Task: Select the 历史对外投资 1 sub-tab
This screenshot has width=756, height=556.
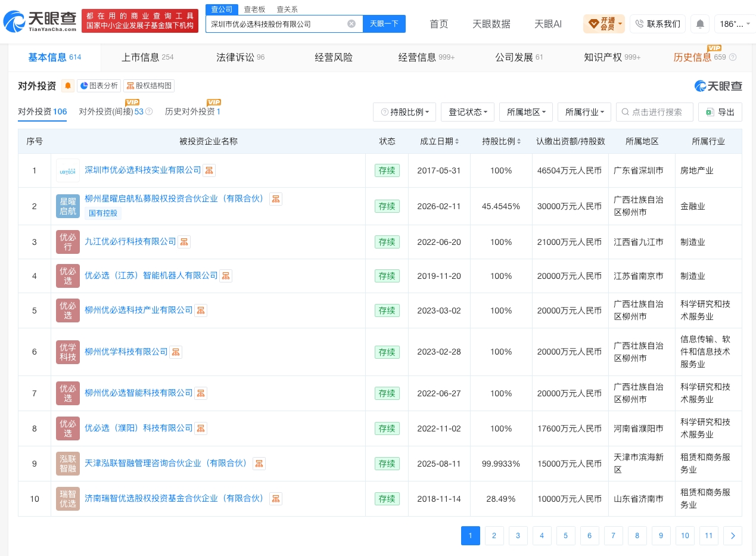Action: coord(193,111)
